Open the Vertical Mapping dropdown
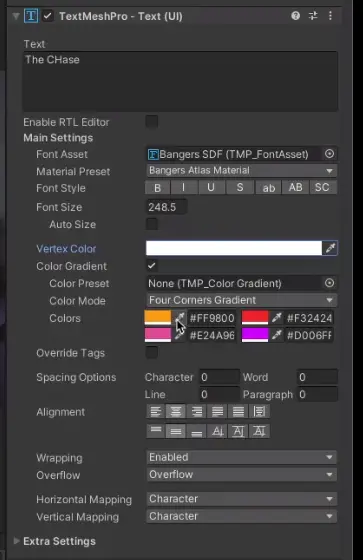This screenshot has height=560, width=363. [242, 516]
